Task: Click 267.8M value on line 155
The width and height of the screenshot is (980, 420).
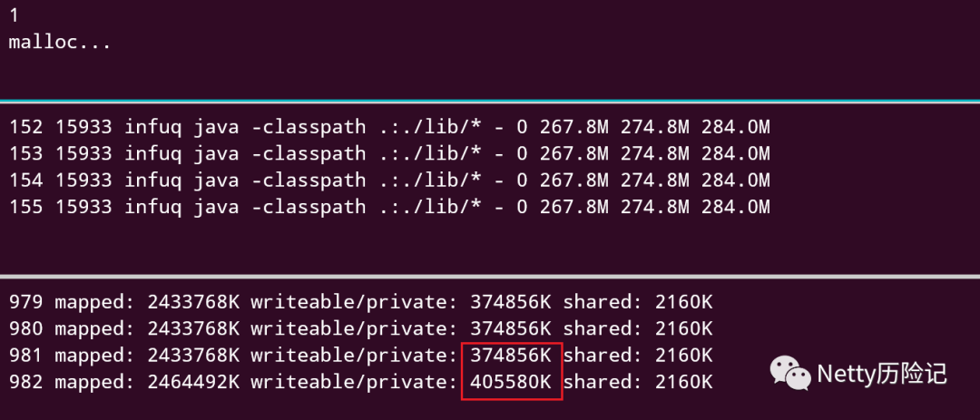Action: click(x=574, y=206)
